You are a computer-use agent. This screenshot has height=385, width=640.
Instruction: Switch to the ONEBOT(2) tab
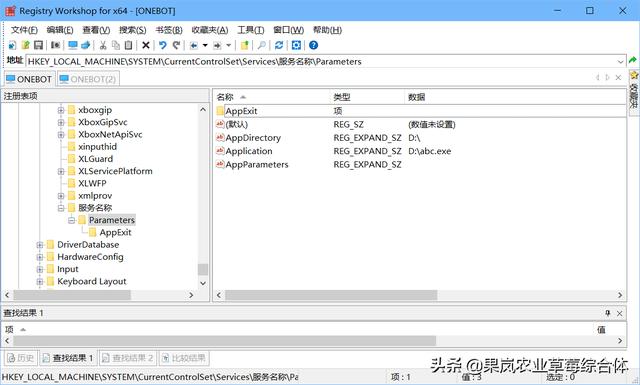click(88, 79)
